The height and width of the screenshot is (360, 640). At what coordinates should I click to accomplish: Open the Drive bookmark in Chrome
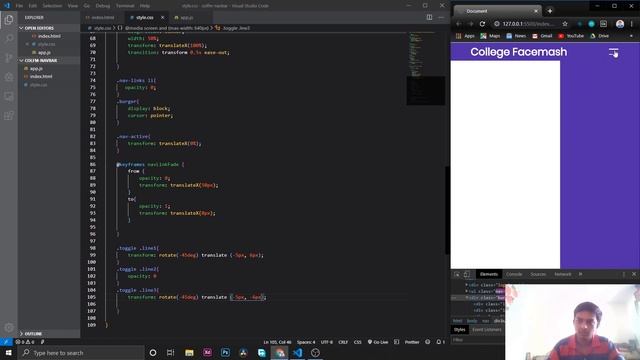(600, 36)
